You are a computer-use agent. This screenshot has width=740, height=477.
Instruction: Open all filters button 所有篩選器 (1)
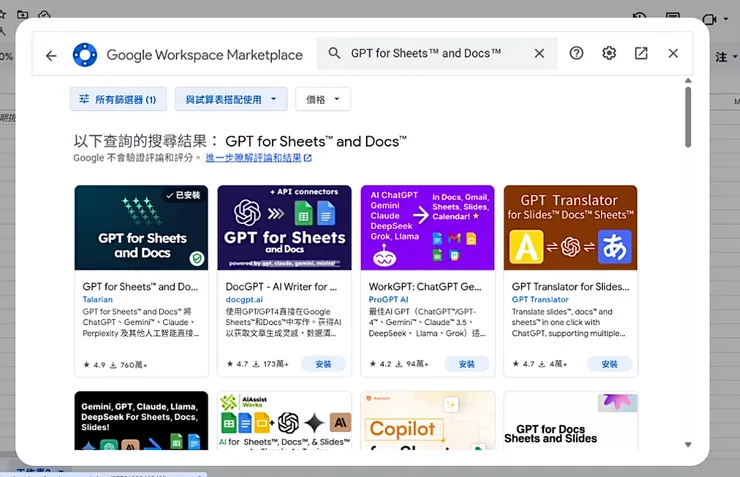[x=118, y=99]
